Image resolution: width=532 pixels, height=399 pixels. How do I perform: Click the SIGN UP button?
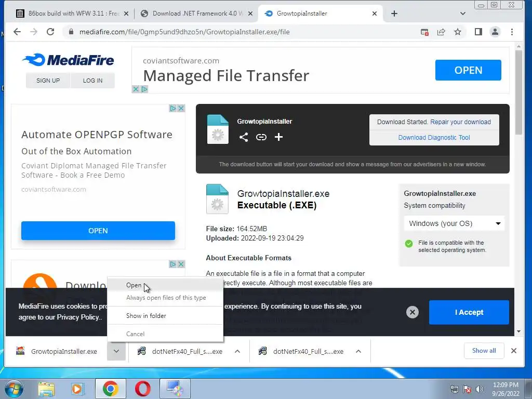click(48, 81)
